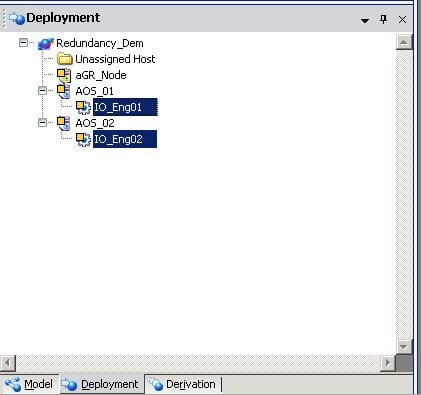Click the horizontal scrollbar right arrow
This screenshot has height=395, width=421.
388,363
